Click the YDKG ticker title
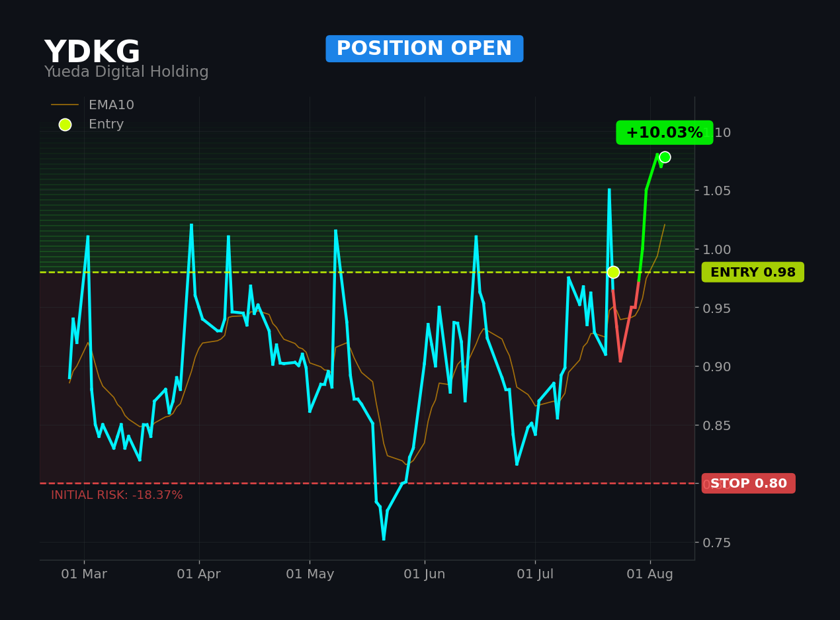Image resolution: width=840 pixels, height=620 pixels. coord(92,53)
